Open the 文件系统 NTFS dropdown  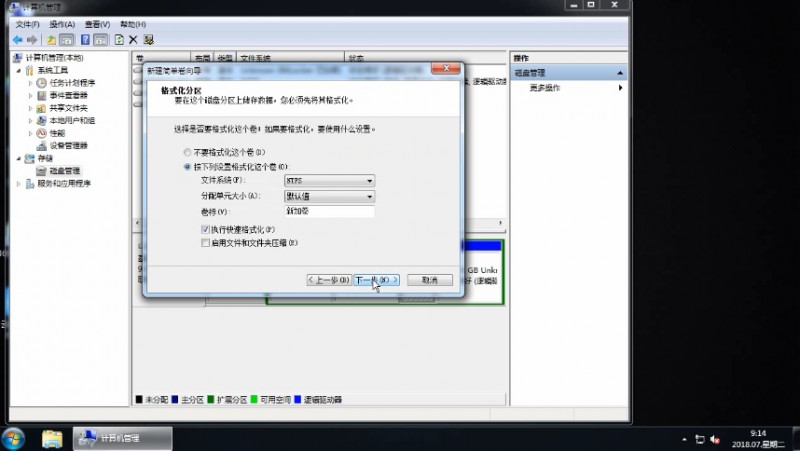(x=330, y=181)
